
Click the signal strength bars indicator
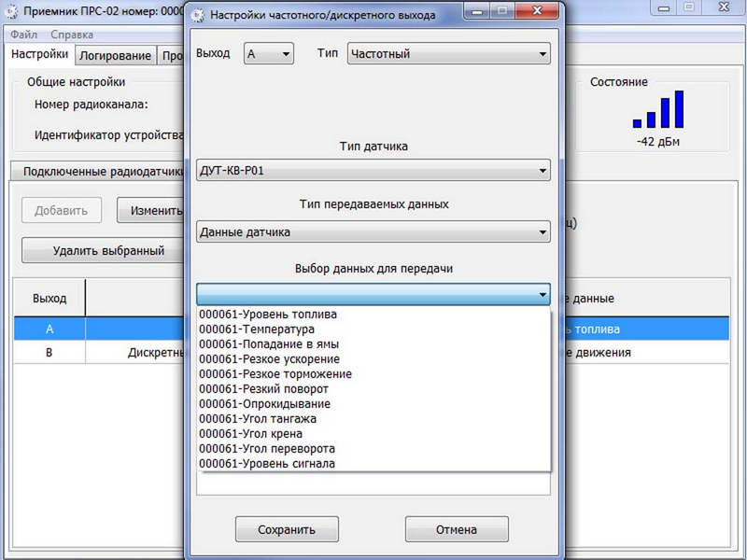point(658,109)
